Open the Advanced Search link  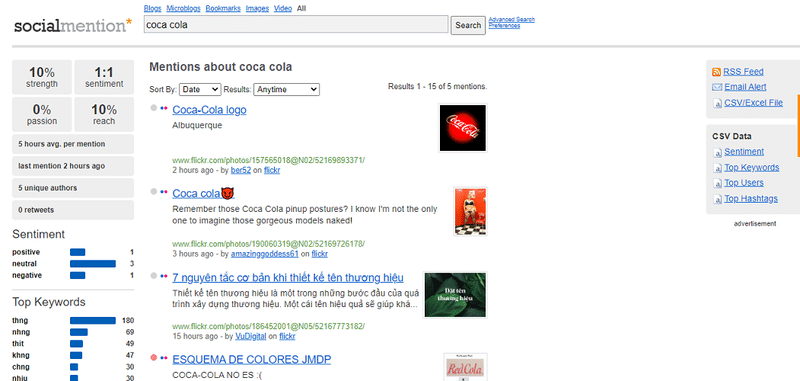511,19
